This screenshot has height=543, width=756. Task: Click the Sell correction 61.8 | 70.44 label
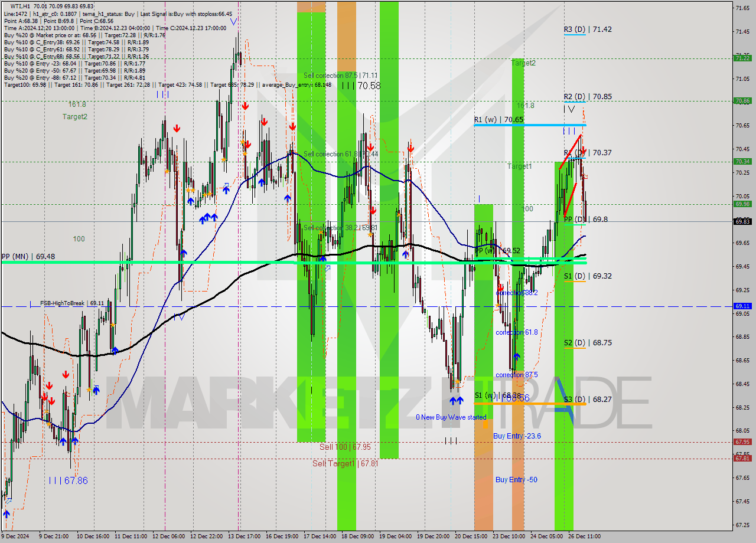pyautogui.click(x=341, y=154)
